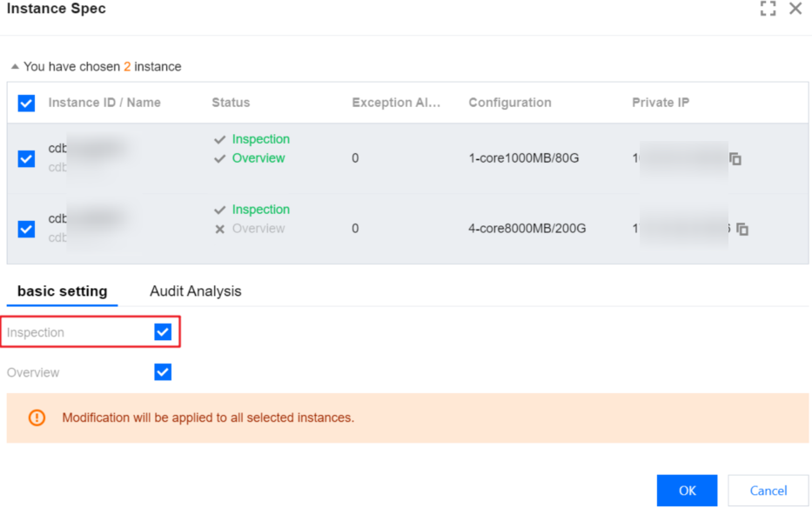The width and height of the screenshot is (812, 508).
Task: Click the Exception Alarm column header
Action: 396,103
